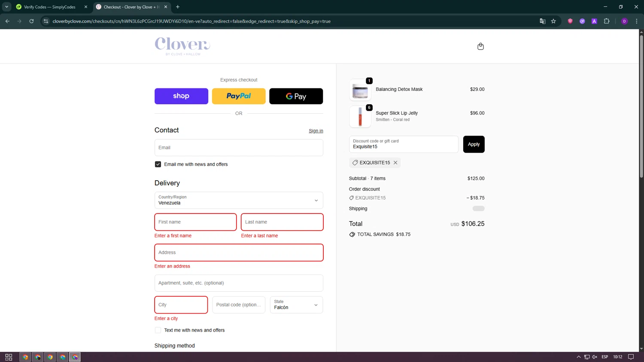Pay with Google Pay button
Screen dimensions: 644x362
point(296,96)
